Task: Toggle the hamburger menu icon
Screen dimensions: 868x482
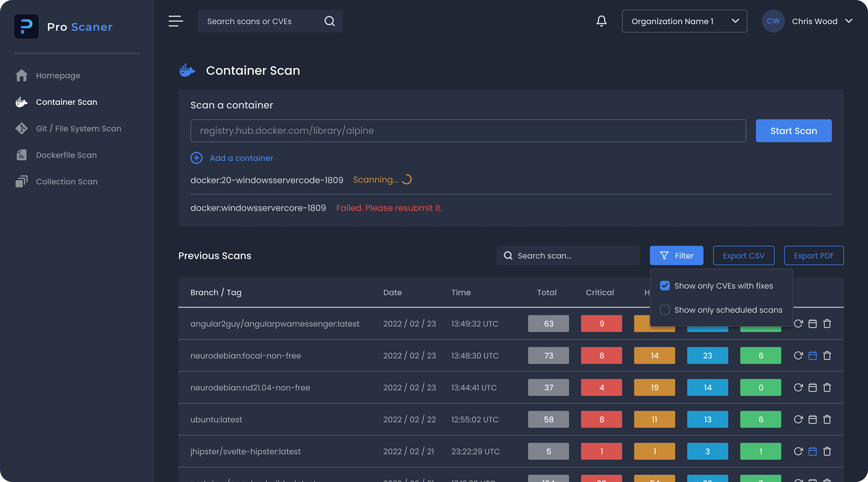Action: tap(176, 21)
